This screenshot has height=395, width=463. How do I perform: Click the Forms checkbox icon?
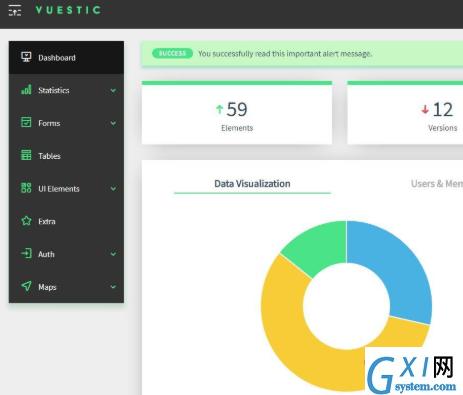click(26, 122)
